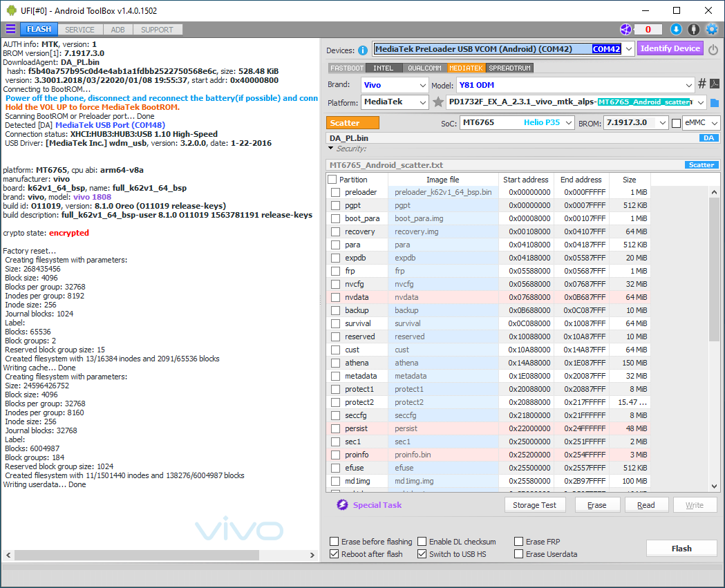Expand the SoC dropdown MT6765
Viewport: 725px width, 588px height.
tap(517, 122)
